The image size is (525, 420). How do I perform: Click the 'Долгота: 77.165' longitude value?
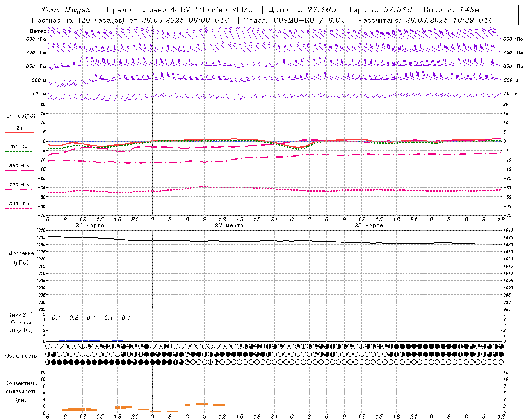(302, 10)
